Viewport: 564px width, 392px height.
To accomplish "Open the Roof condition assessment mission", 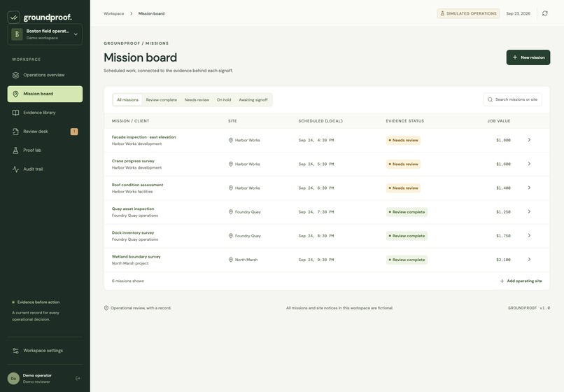I will 137,185.
